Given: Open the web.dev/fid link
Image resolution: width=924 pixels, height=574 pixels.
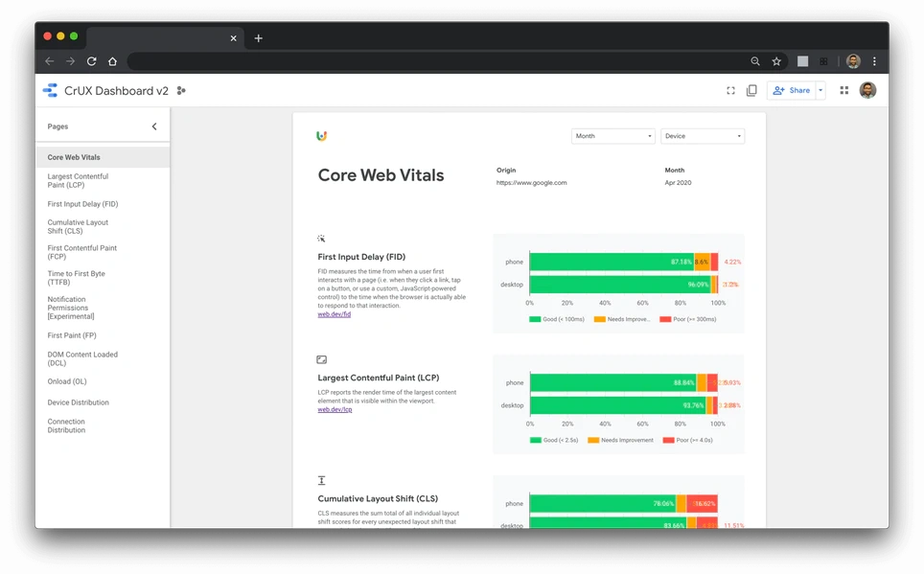Looking at the screenshot, I should 334,313.
